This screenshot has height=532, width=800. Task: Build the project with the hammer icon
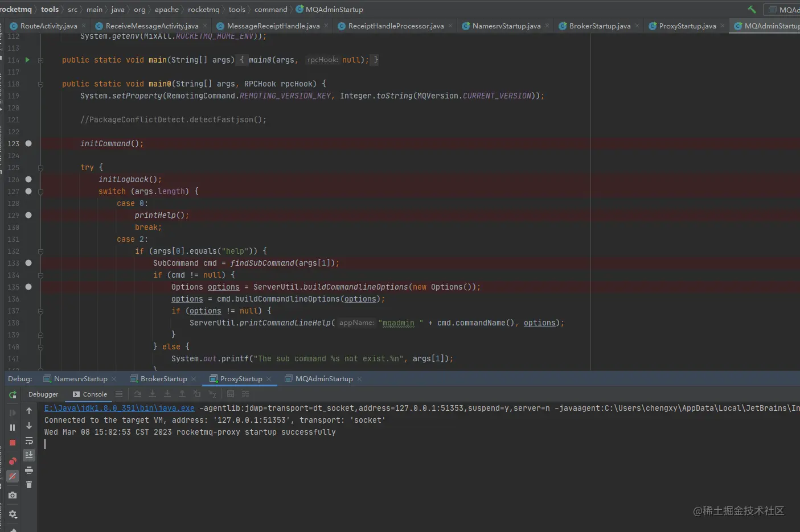click(x=752, y=9)
